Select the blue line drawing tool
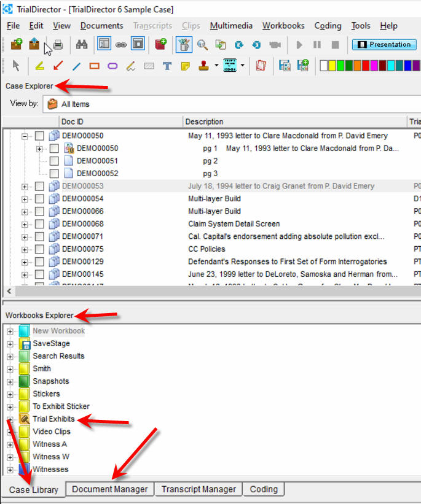The image size is (421, 504). pos(76,66)
